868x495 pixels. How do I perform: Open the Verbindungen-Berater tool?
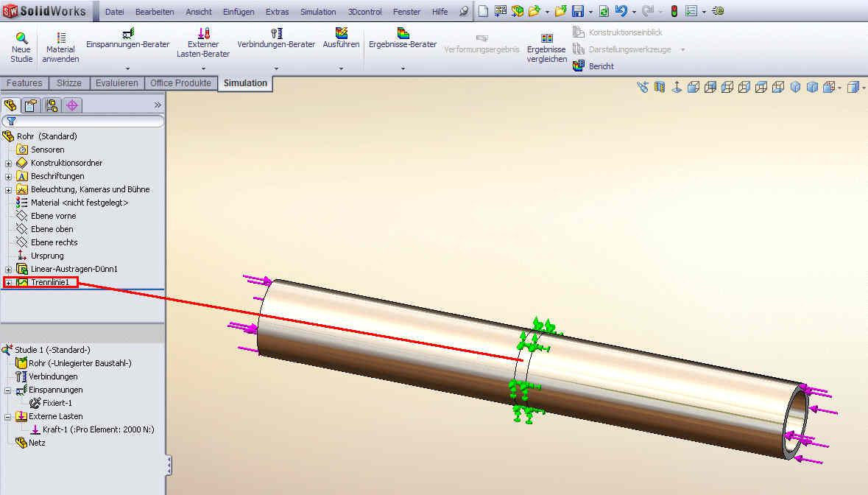pos(276,39)
